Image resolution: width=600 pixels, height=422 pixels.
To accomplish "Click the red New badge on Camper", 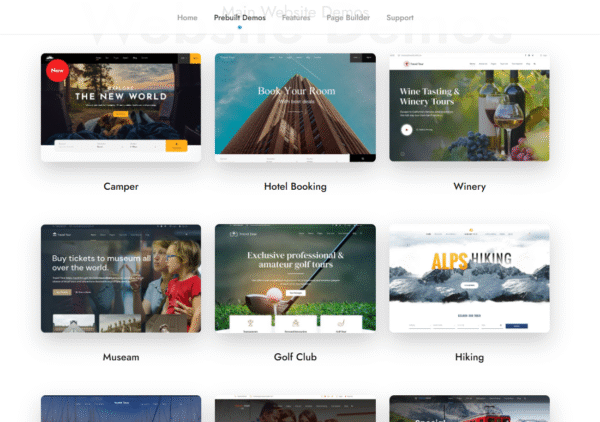I will coord(57,70).
